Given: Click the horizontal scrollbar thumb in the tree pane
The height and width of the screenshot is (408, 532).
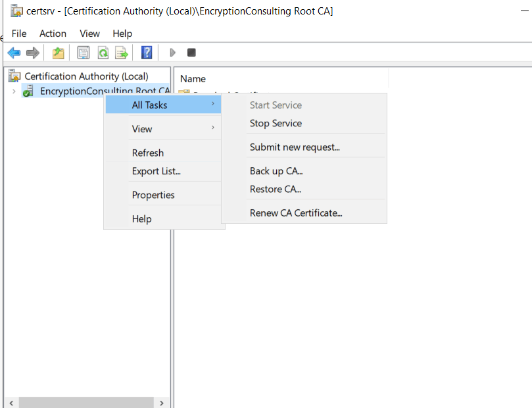Looking at the screenshot, I should point(87,403).
